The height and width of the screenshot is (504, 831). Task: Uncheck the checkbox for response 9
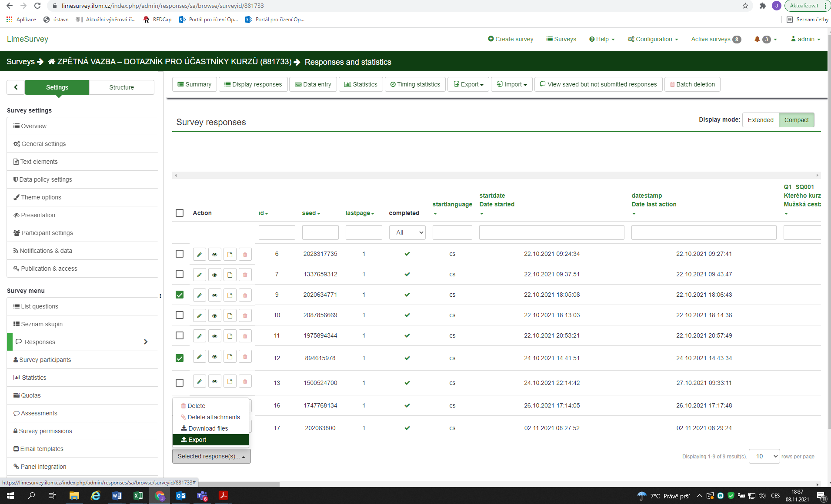(x=180, y=295)
